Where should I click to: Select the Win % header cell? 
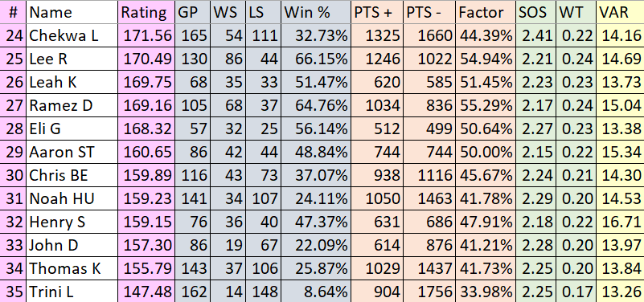315,12
